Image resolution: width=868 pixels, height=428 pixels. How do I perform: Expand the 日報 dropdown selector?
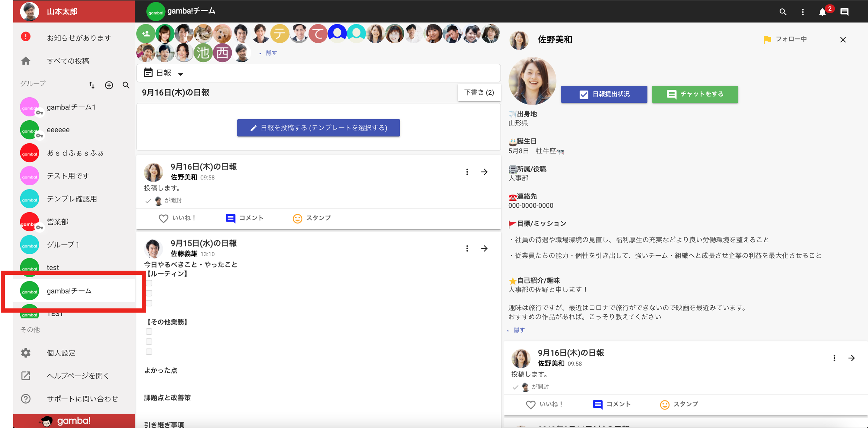coord(164,73)
